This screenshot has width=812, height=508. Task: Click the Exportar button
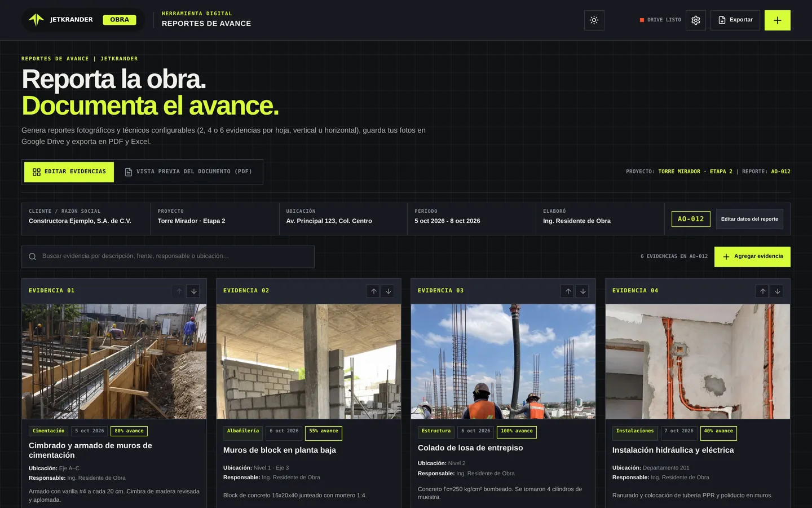click(735, 20)
